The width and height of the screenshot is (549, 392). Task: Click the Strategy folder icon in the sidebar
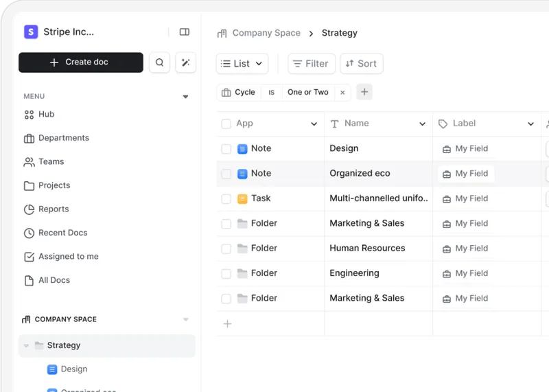[39, 345]
